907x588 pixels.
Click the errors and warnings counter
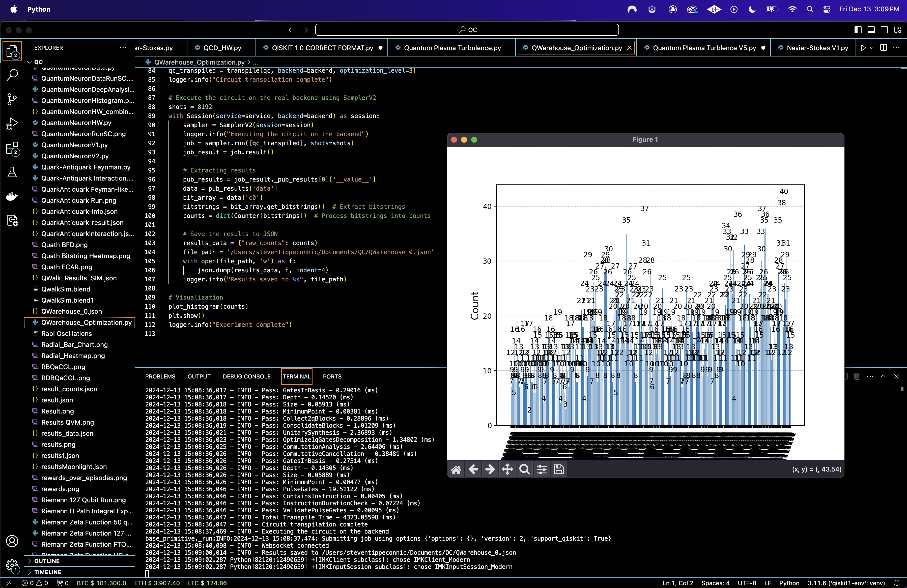[35, 583]
